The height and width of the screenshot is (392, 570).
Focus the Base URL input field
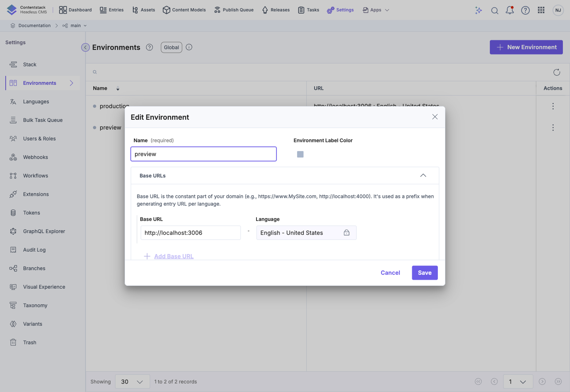point(190,233)
